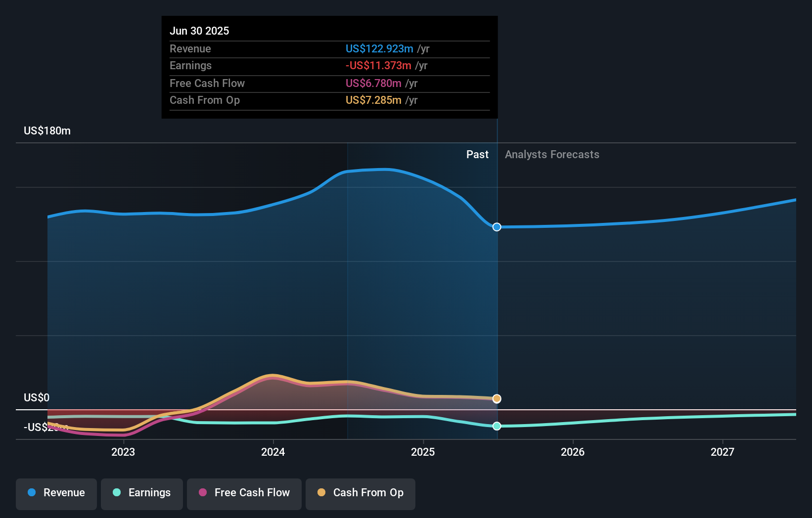Viewport: 812px width, 518px height.
Task: Click the orange Cash From Op legend dot
Action: coord(322,493)
